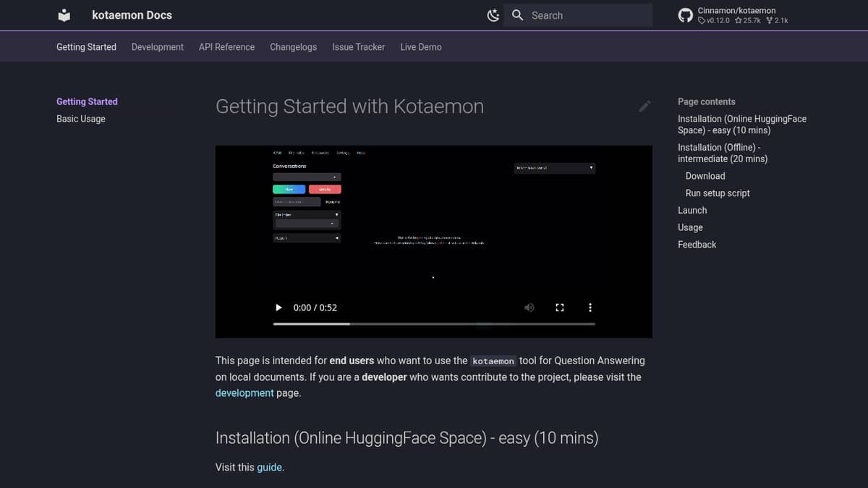This screenshot has width=868, height=488.
Task: Open the Live Demo tab
Action: (421, 47)
